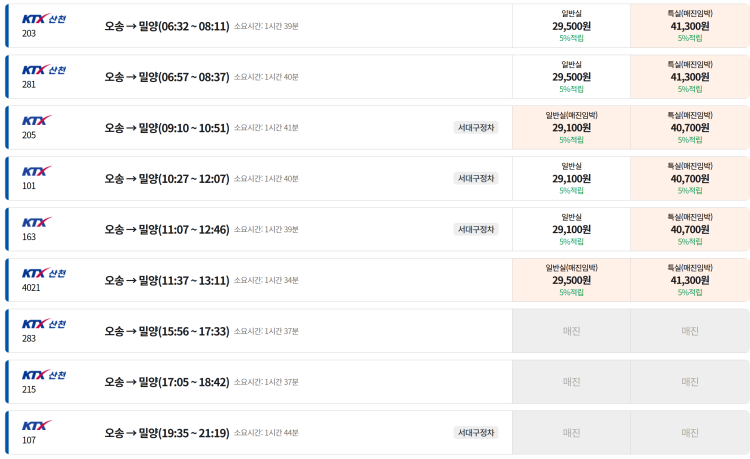
Task: Select 특실 41,300원 on train 4021
Action: pos(690,280)
